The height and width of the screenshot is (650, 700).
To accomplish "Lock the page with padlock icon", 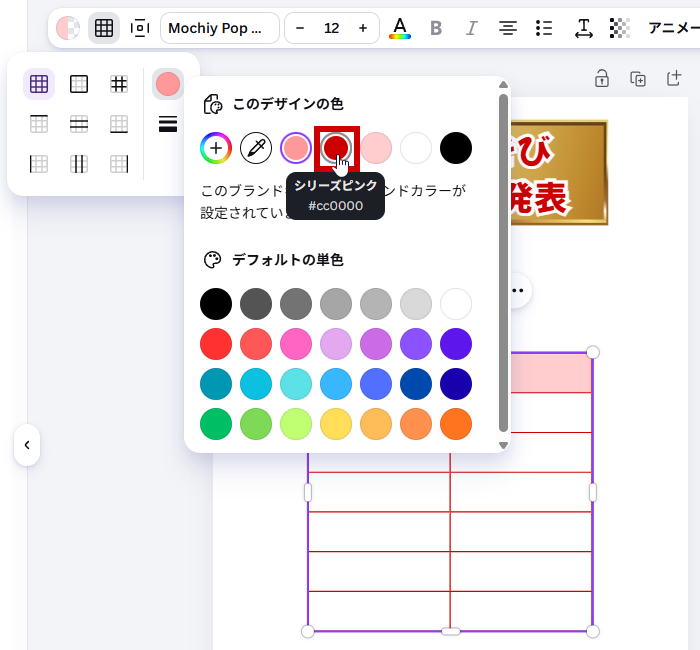I will [602, 79].
